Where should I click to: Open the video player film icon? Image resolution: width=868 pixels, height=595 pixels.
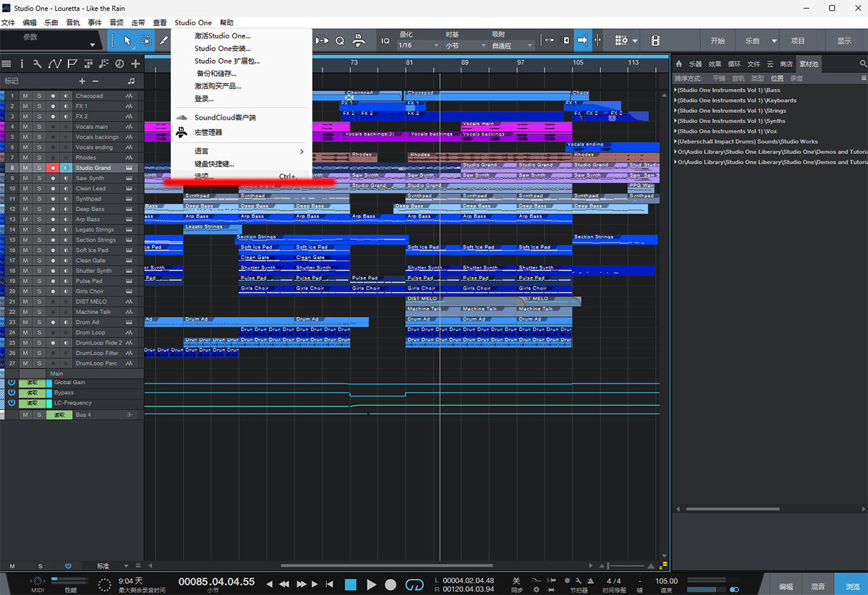(655, 41)
